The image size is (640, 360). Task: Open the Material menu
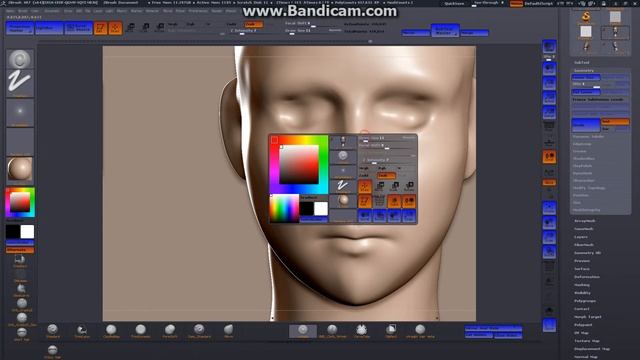[x=152, y=11]
